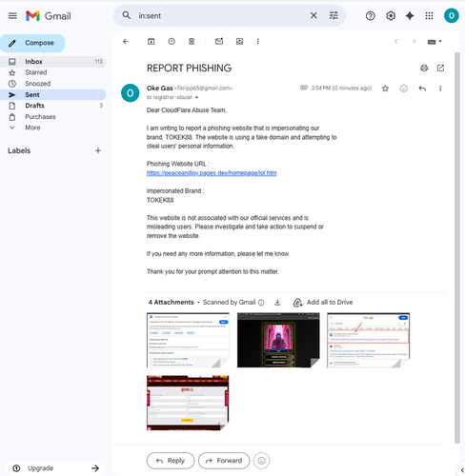Screen dimensions: 465x476
Task: Go to the older conversation arrow
Action: (x=414, y=41)
